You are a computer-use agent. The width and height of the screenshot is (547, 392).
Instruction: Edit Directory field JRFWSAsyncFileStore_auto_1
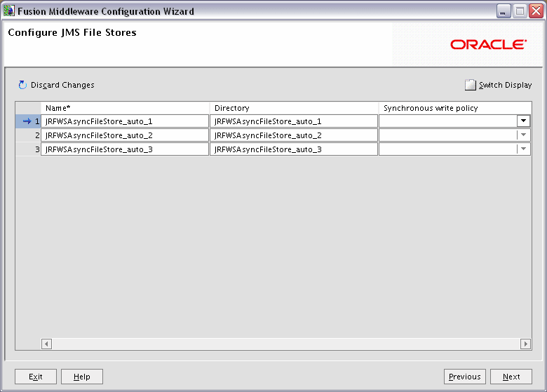(294, 121)
